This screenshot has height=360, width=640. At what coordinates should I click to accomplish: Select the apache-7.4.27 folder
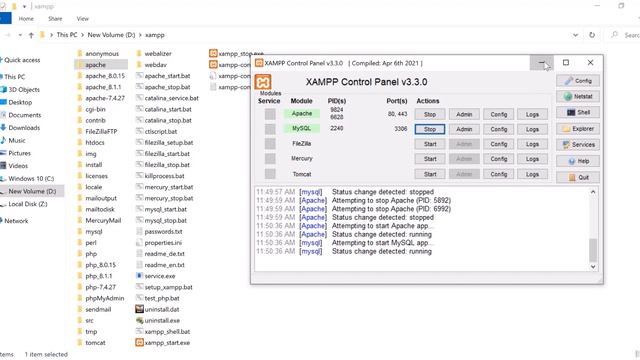[101, 98]
